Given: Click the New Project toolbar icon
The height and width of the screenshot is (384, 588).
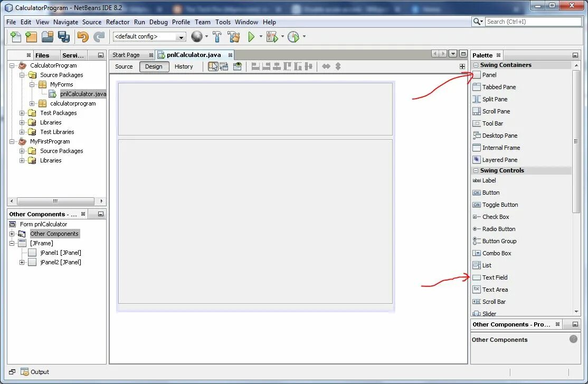Looking at the screenshot, I should pyautogui.click(x=31, y=37).
